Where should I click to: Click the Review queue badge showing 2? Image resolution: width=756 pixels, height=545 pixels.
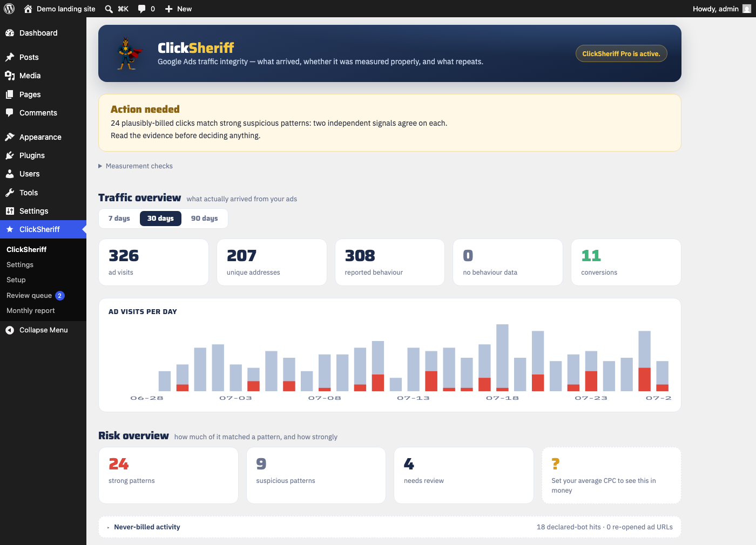coord(60,296)
